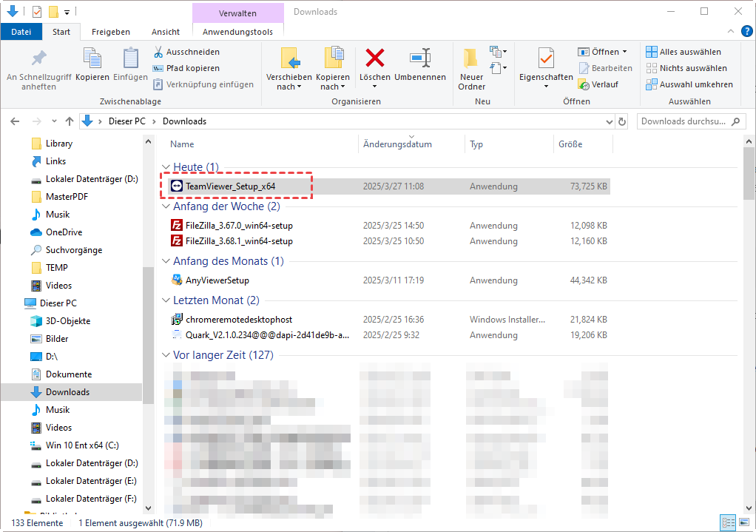The image size is (756, 532).
Task: Collapse the Heute group header
Action: pos(166,167)
